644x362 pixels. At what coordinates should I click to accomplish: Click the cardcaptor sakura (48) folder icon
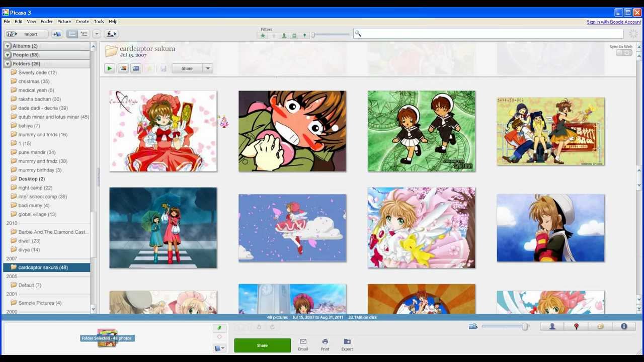click(x=14, y=267)
